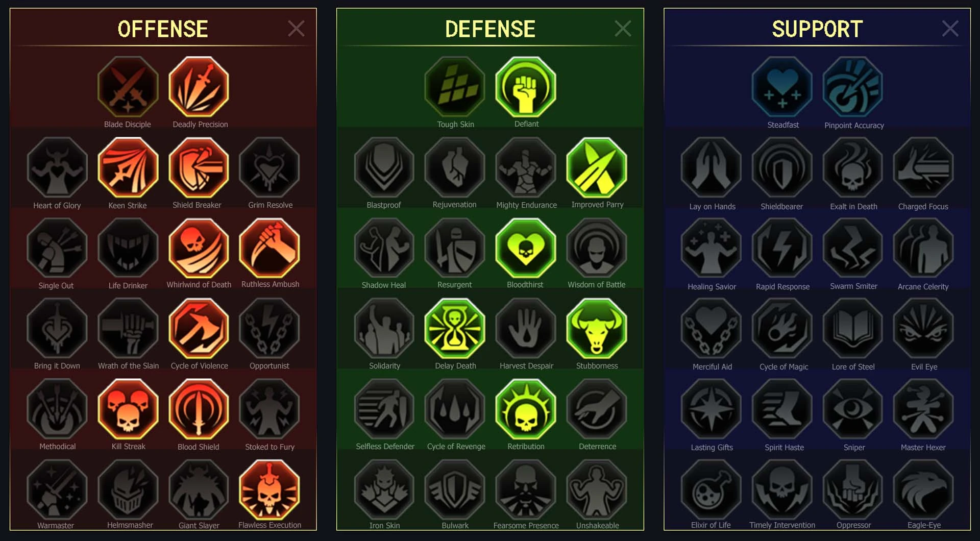Select the Defiant fist mastery
This screenshot has width=980, height=541.
(x=526, y=87)
